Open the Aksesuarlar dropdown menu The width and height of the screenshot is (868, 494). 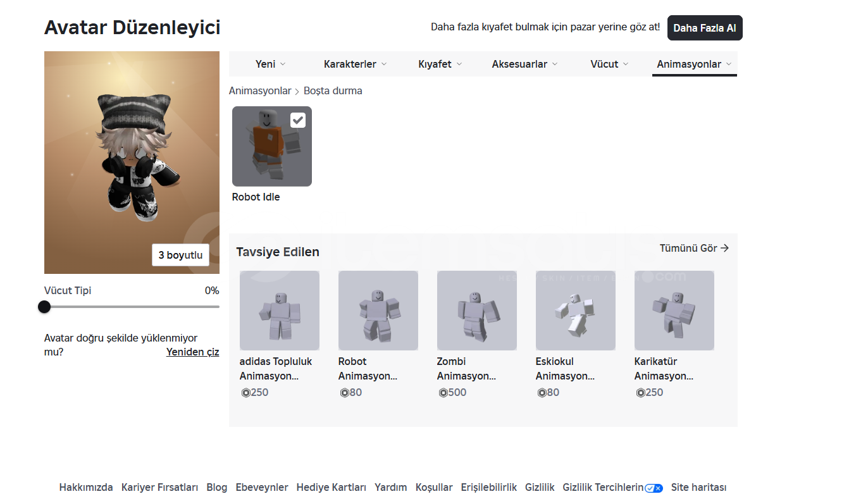pos(525,64)
